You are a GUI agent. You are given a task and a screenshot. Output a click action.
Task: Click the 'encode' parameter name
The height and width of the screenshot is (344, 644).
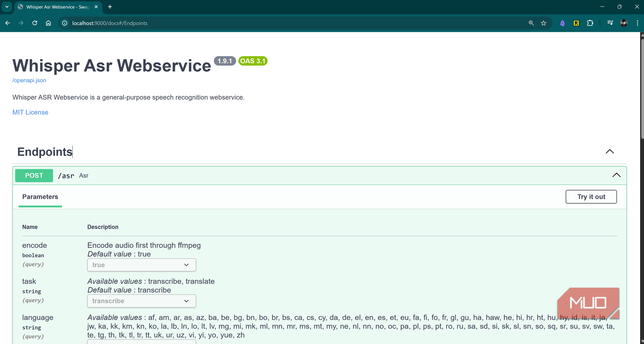pyautogui.click(x=34, y=245)
